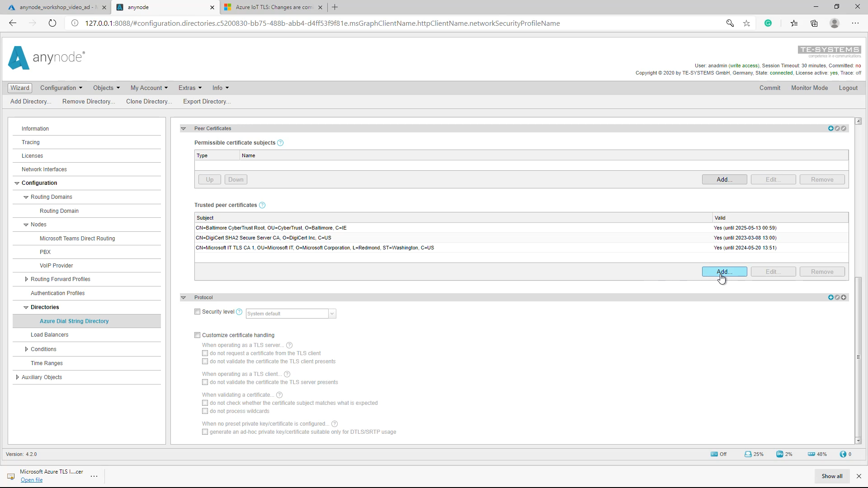This screenshot has width=868, height=488.
Task: Open the Objects menu
Action: pyautogui.click(x=106, y=88)
